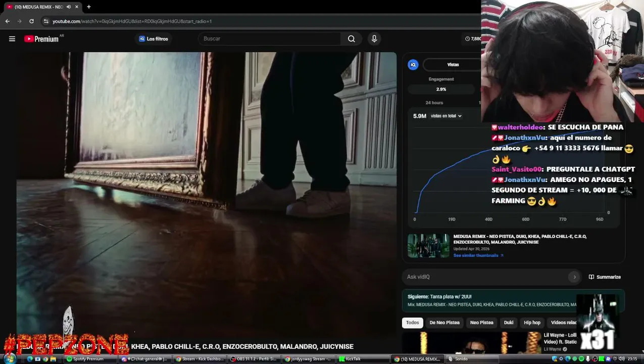Select the Duki filter chip
Screen dimensions: 644x364
[509, 323]
